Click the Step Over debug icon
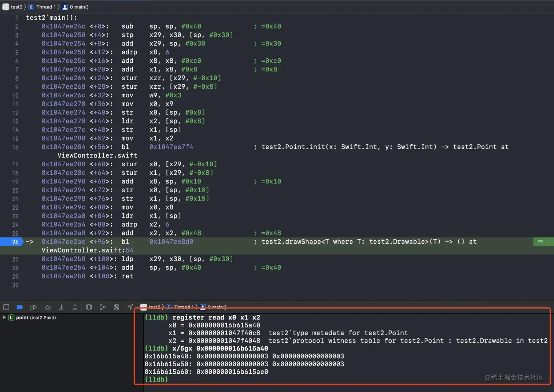 pyautogui.click(x=48, y=307)
